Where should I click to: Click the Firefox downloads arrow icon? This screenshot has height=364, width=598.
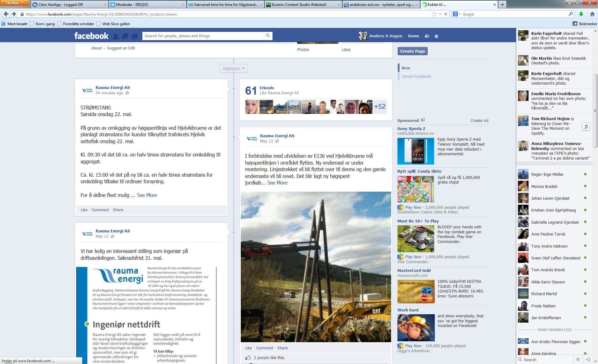pos(581,14)
